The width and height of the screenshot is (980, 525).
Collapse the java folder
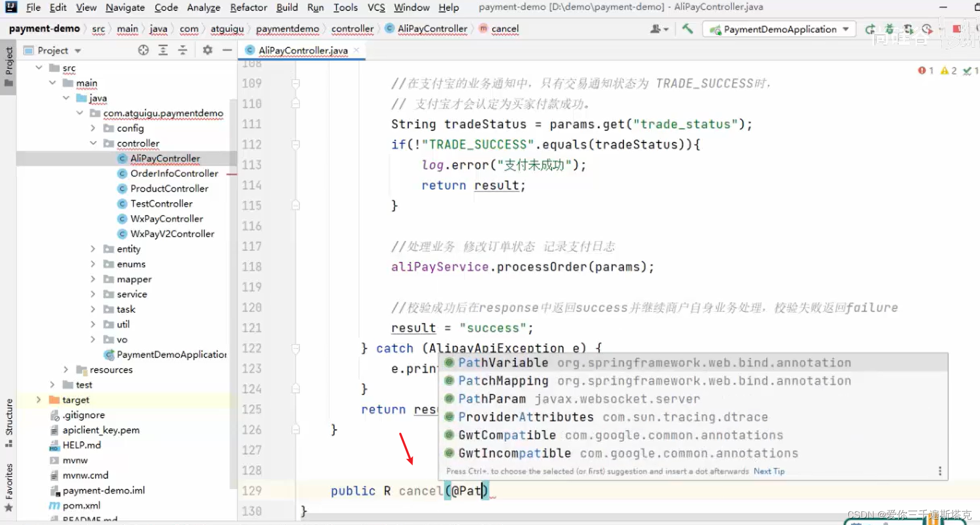coord(66,98)
